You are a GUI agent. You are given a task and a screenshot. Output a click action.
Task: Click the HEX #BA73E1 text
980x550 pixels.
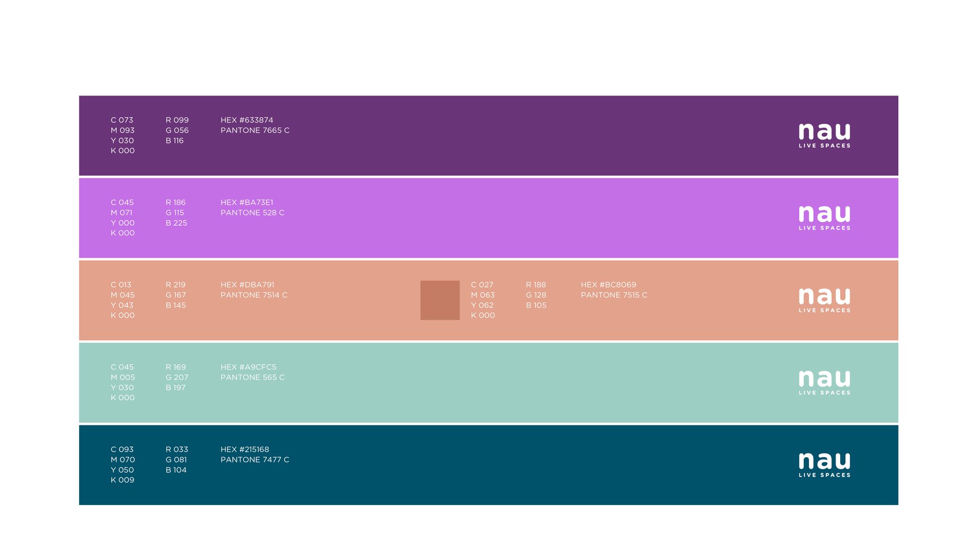(247, 202)
